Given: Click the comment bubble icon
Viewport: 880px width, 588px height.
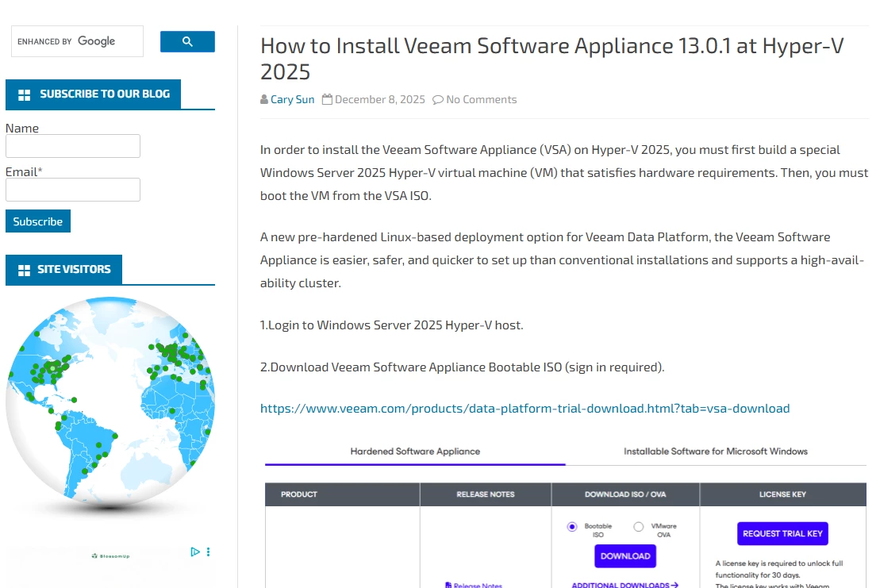Looking at the screenshot, I should (438, 100).
